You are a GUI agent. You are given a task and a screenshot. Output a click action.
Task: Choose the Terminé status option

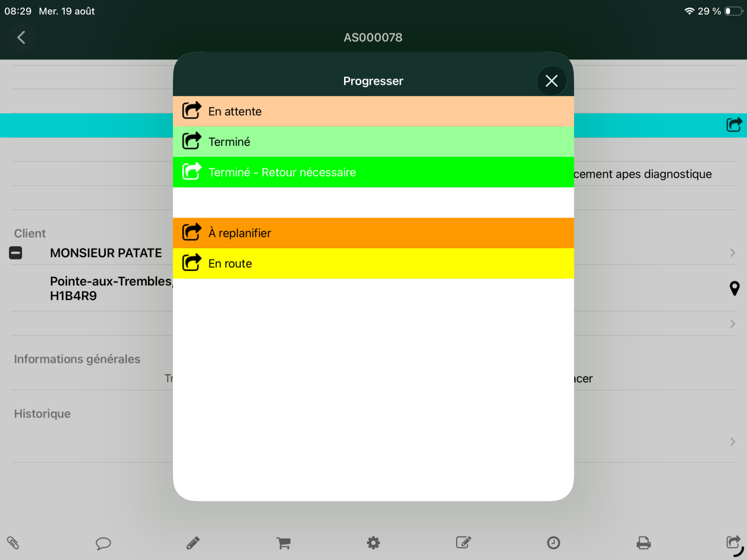tap(373, 142)
